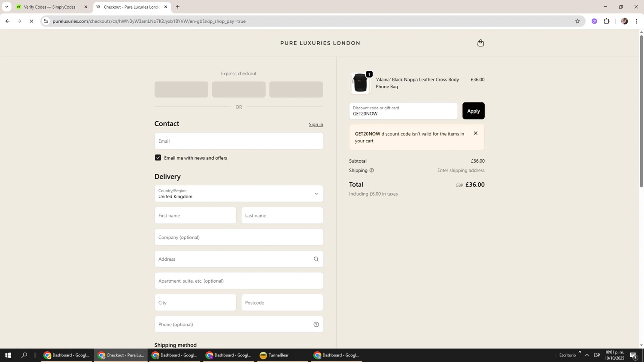Click the 'Including £6.00 in taxes' text
This screenshot has width=644, height=362.
pos(374,194)
